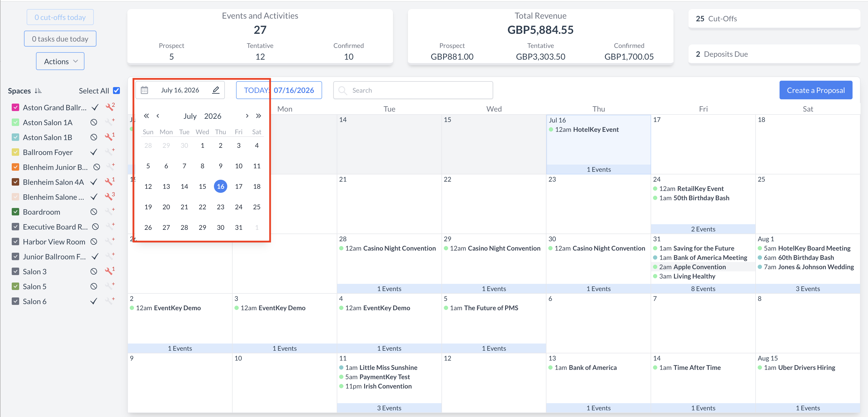Image resolution: width=868 pixels, height=417 pixels.
Task: Pick July 8 in the date picker
Action: coord(202,166)
